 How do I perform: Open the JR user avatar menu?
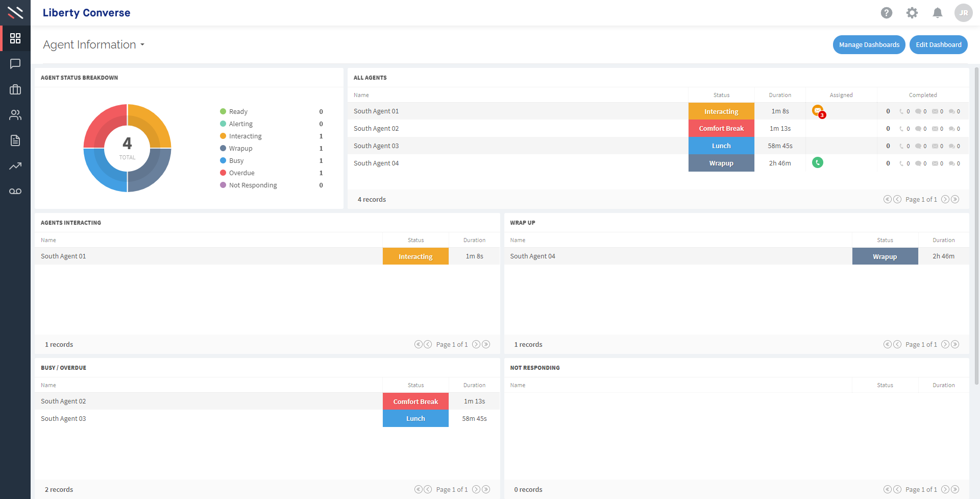click(964, 13)
